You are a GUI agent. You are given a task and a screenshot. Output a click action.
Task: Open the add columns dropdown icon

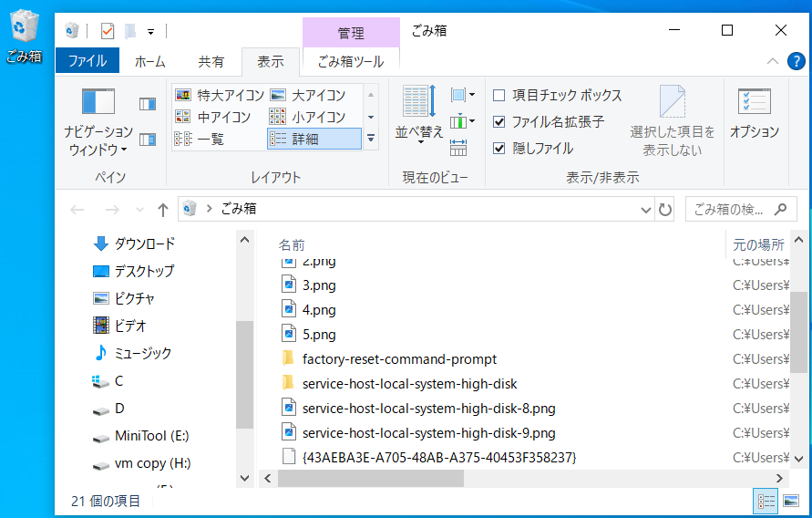462,122
